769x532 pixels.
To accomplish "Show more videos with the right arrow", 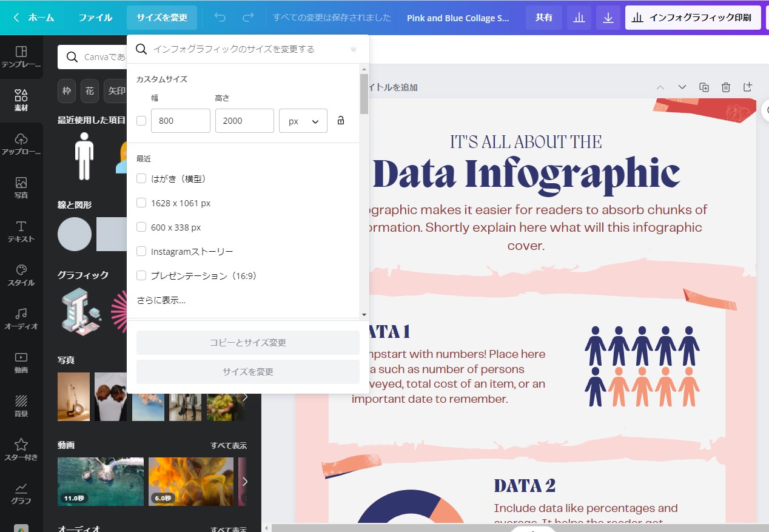I will click(245, 482).
